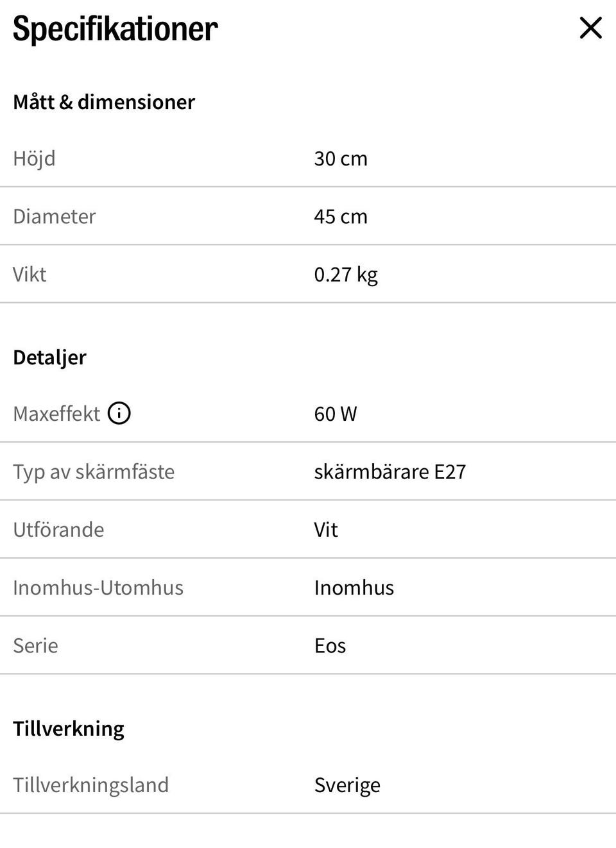616x848 pixels.
Task: Select the 60 W value
Action: pos(336,414)
